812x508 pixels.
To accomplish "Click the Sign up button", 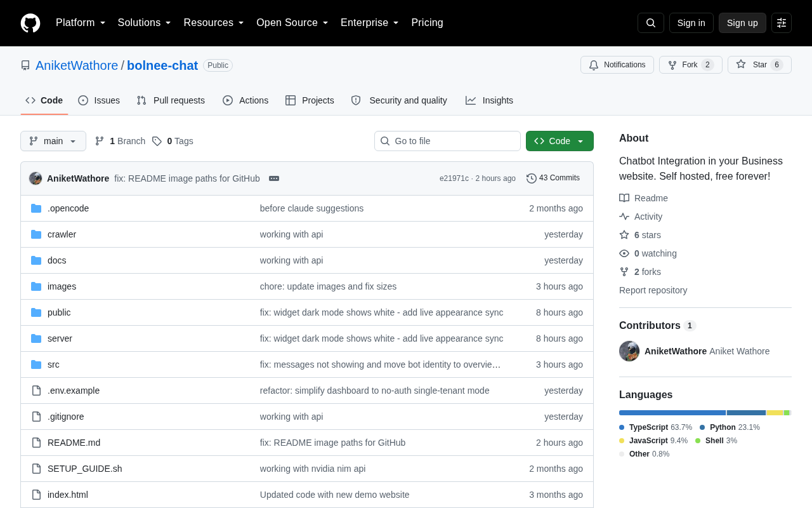I will pyautogui.click(x=742, y=23).
